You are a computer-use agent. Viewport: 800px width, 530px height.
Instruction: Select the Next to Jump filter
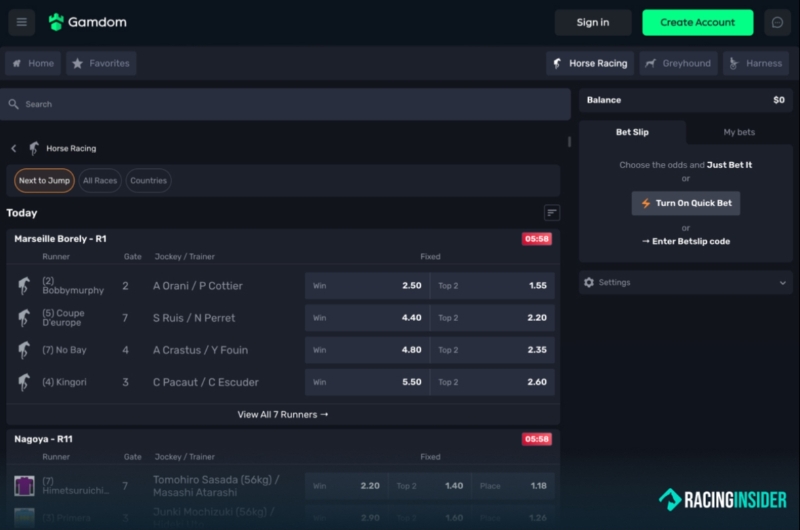pos(44,181)
